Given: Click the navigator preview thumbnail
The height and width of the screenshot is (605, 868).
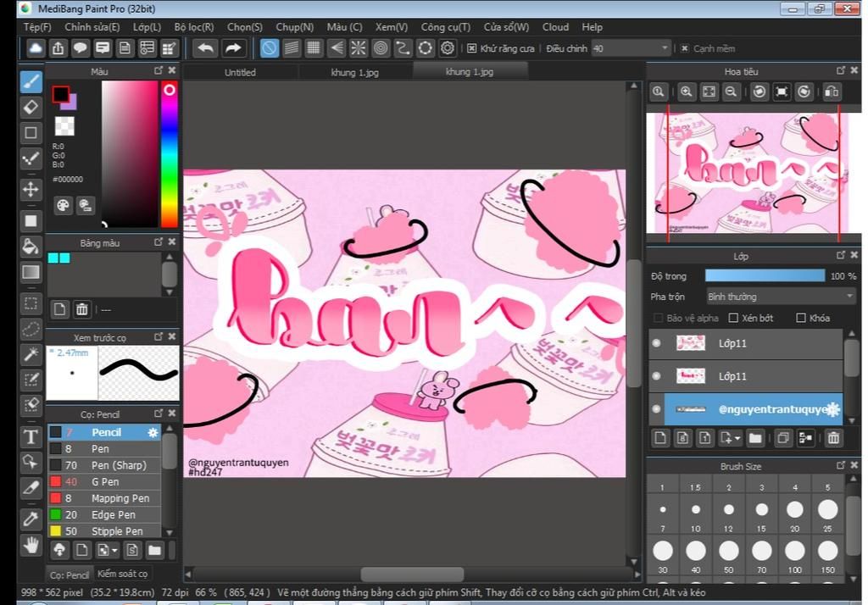Looking at the screenshot, I should [752, 173].
